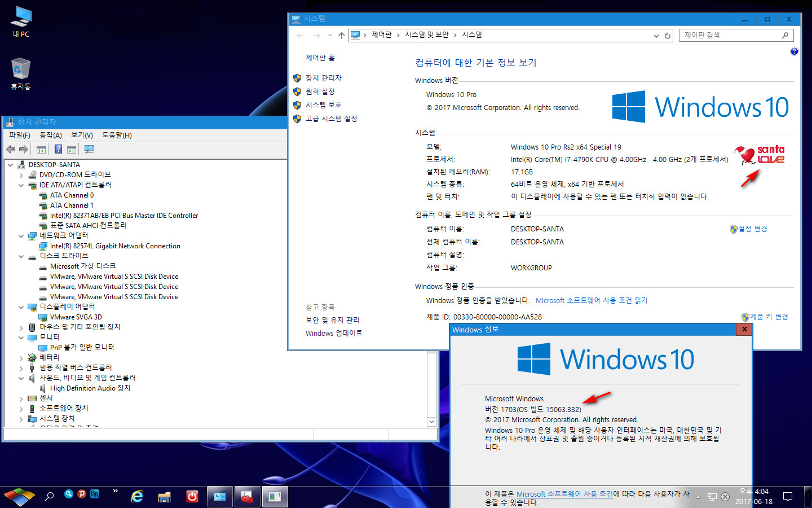812x508 pixels.
Task: Open the notification action center icon
Action: point(788,497)
